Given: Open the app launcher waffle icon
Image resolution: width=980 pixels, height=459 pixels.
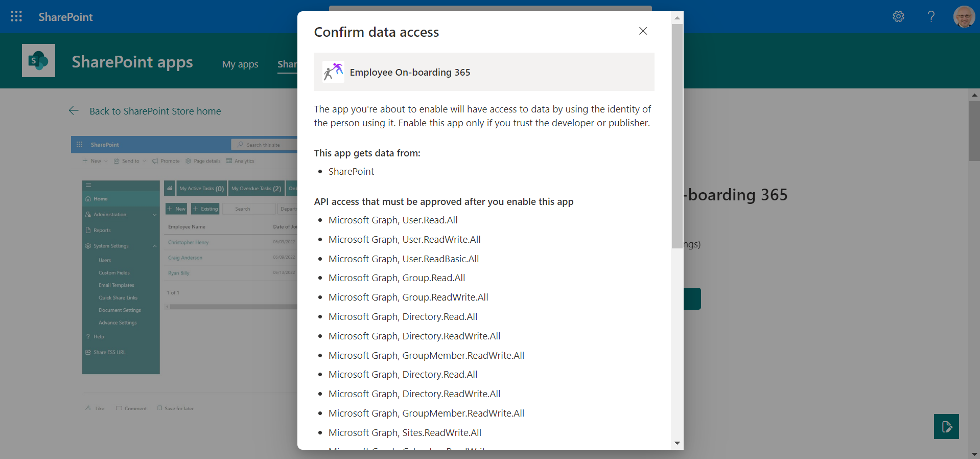Looking at the screenshot, I should pyautogui.click(x=16, y=16).
